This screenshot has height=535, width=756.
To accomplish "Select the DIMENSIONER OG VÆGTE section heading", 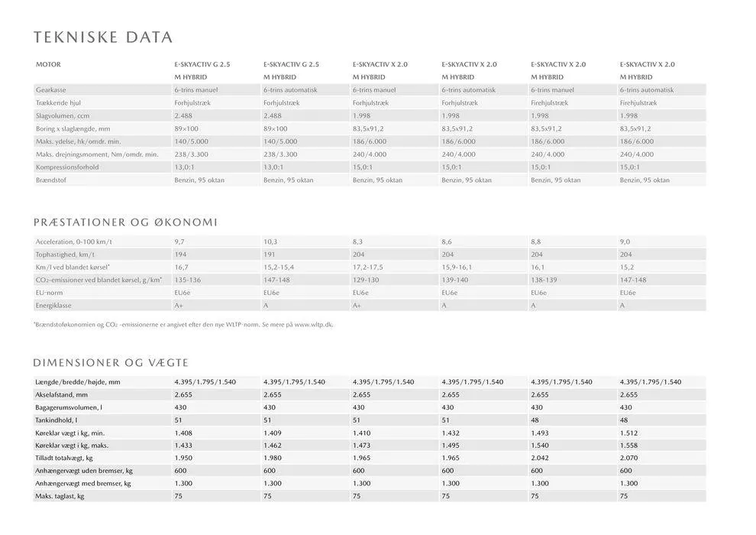I will [111, 362].
